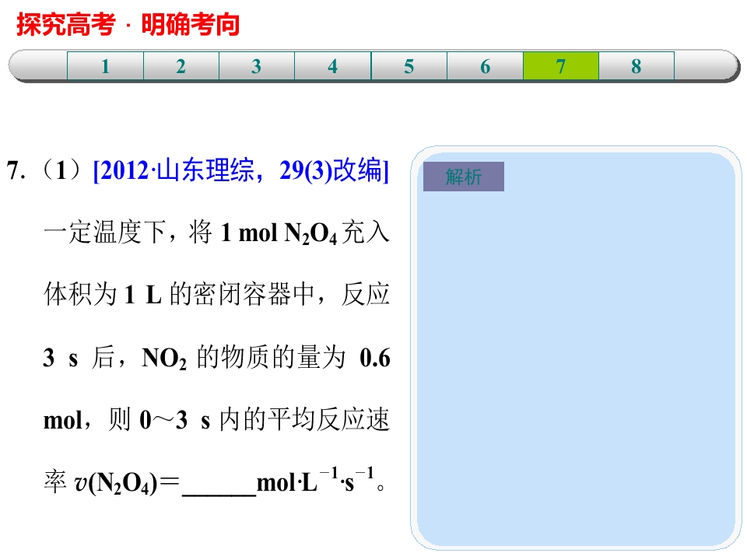The width and height of the screenshot is (747, 560).
Task: Click the light blue analysis answer panel
Action: 576,348
